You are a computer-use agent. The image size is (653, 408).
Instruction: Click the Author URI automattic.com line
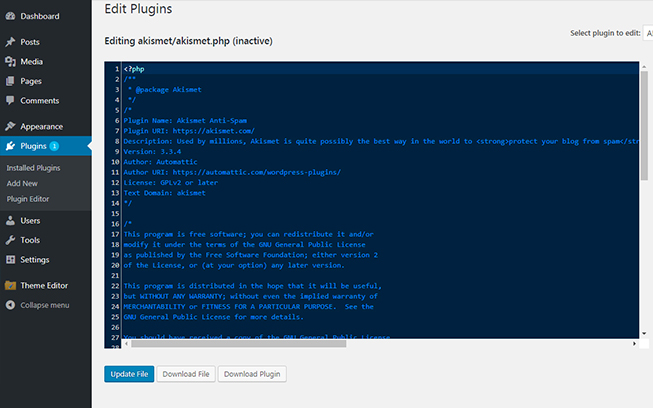pyautogui.click(x=232, y=172)
